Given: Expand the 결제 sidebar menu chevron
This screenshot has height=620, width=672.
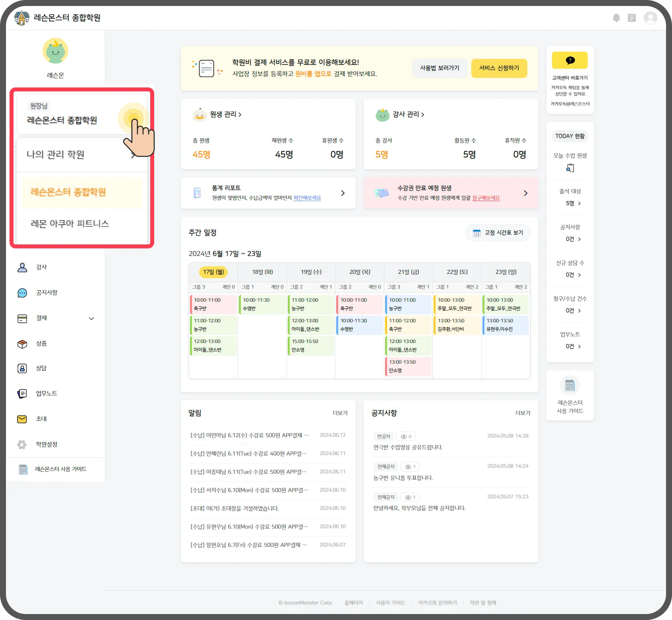Looking at the screenshot, I should pyautogui.click(x=91, y=318).
